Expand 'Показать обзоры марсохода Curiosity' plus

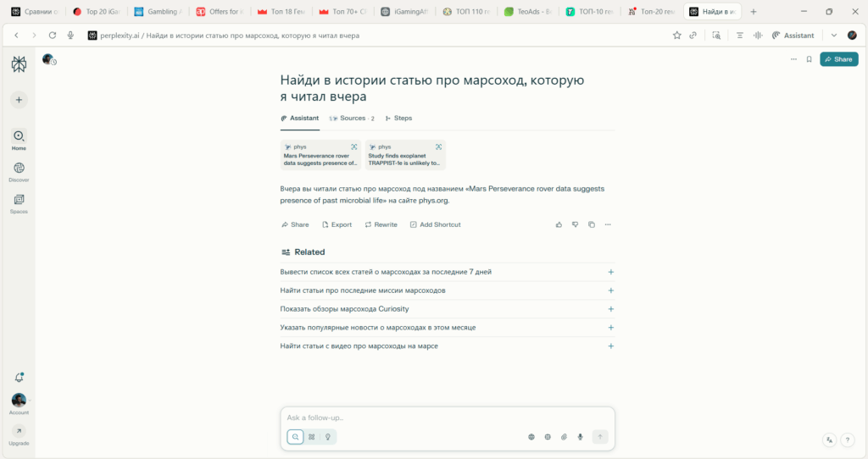(610, 309)
